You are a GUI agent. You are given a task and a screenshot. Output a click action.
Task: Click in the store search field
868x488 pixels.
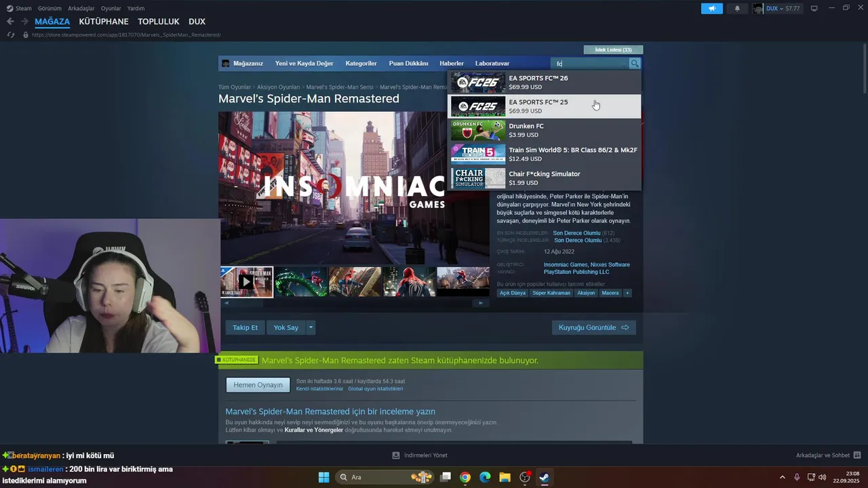click(591, 63)
